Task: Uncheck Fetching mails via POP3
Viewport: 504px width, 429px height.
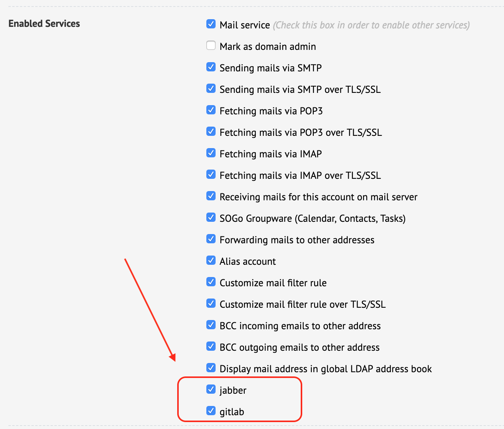Action: (211, 110)
